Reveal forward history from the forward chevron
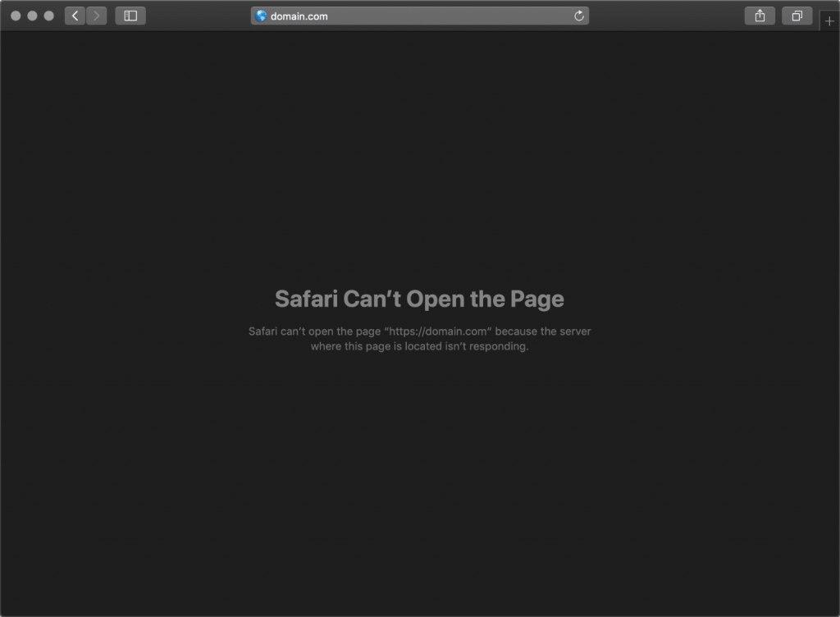Viewport: 840px width, 617px height. pos(96,15)
